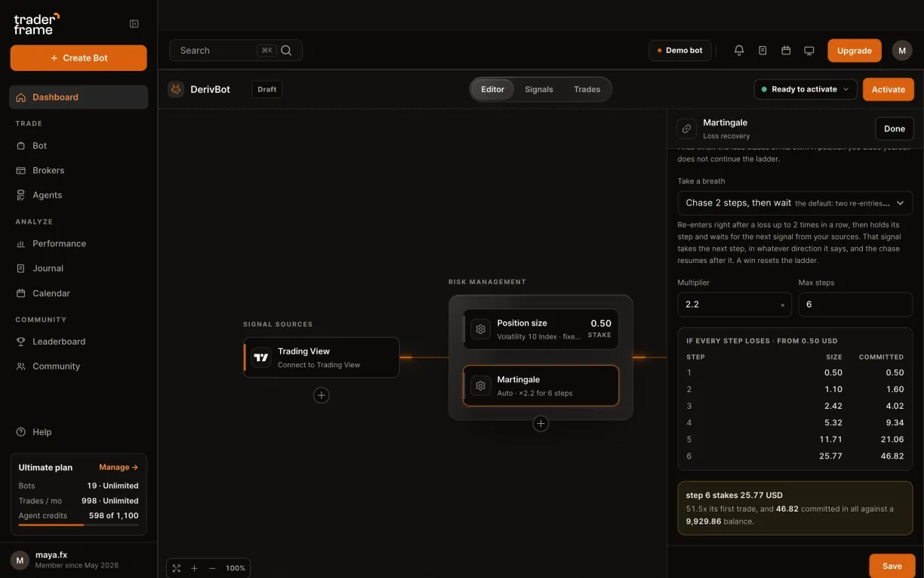Open the M profile avatar in the top bar

pyautogui.click(x=902, y=51)
